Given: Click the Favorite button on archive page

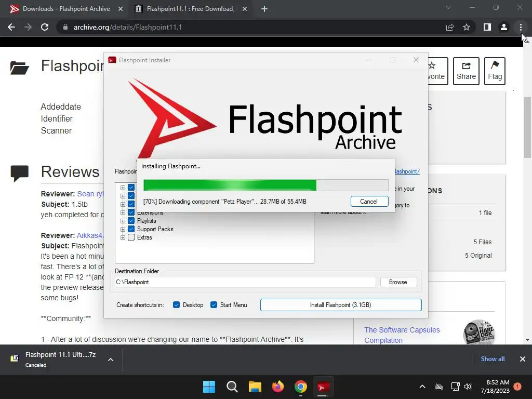Looking at the screenshot, I should tap(438, 71).
